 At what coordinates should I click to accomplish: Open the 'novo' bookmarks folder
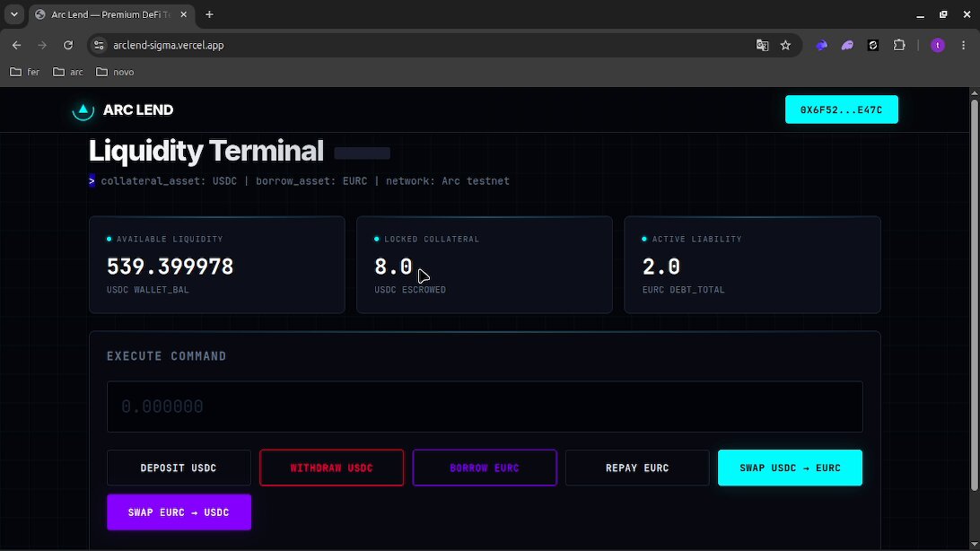[x=115, y=72]
